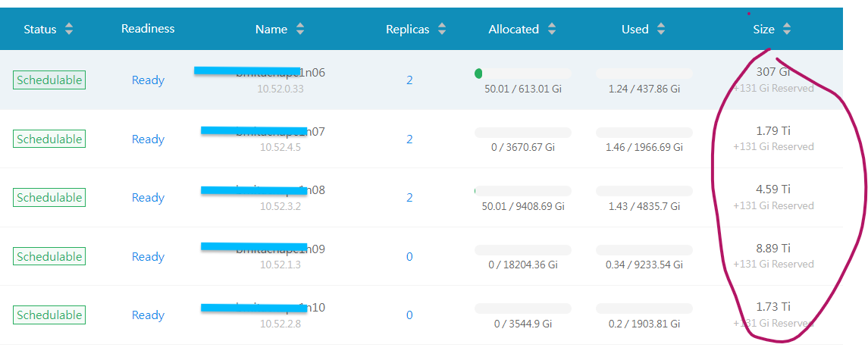This screenshot has width=868, height=357.
Task: Click the Size column header label
Action: tap(763, 30)
